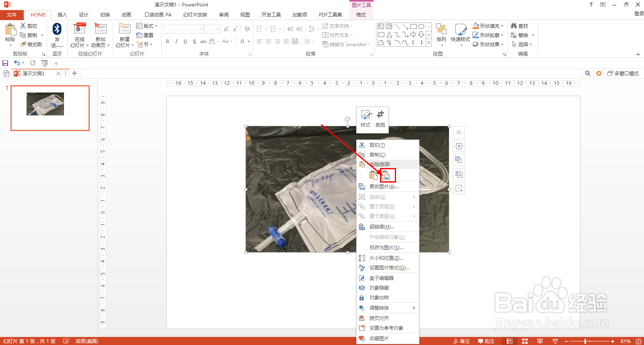The height and width of the screenshot is (345, 644).
Task: Open the online slides icon
Action: (80, 29)
